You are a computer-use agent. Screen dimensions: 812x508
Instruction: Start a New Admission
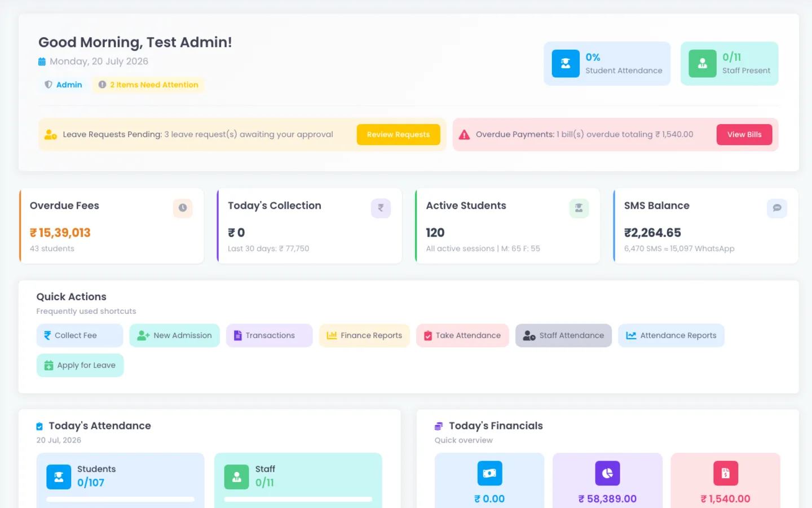point(174,335)
